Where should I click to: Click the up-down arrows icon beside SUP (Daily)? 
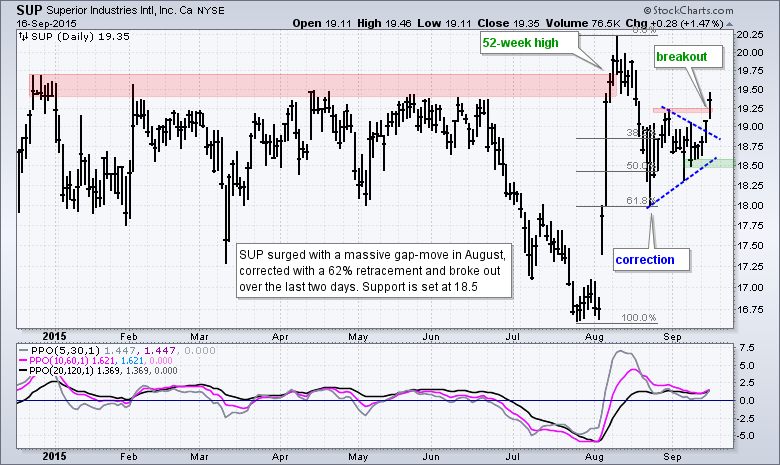coord(23,36)
